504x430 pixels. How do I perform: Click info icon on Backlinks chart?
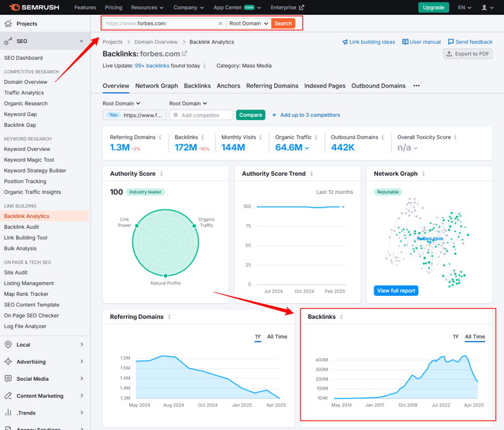(x=341, y=317)
